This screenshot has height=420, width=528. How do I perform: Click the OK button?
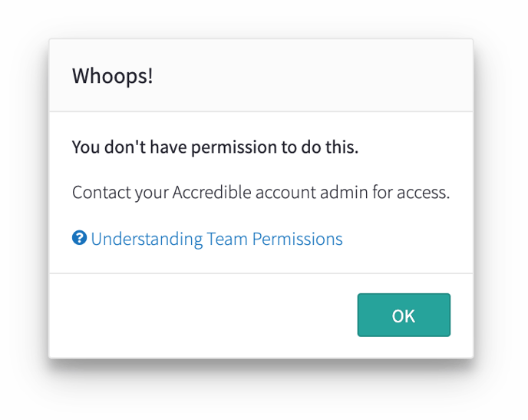point(404,315)
